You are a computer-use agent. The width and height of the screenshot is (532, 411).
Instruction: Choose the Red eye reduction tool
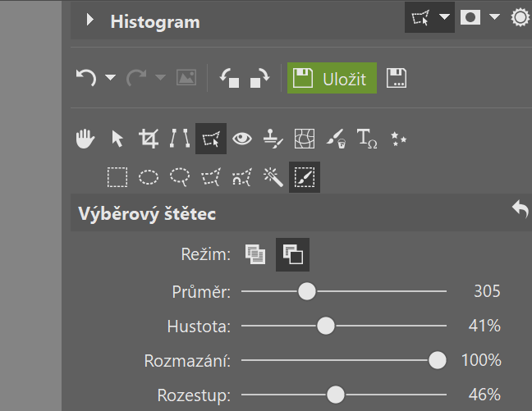(242, 139)
